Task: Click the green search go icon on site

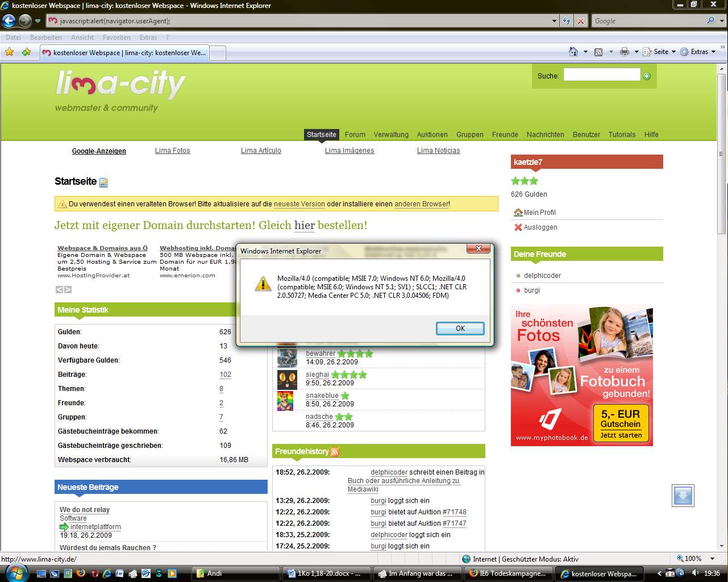Action: [x=647, y=76]
